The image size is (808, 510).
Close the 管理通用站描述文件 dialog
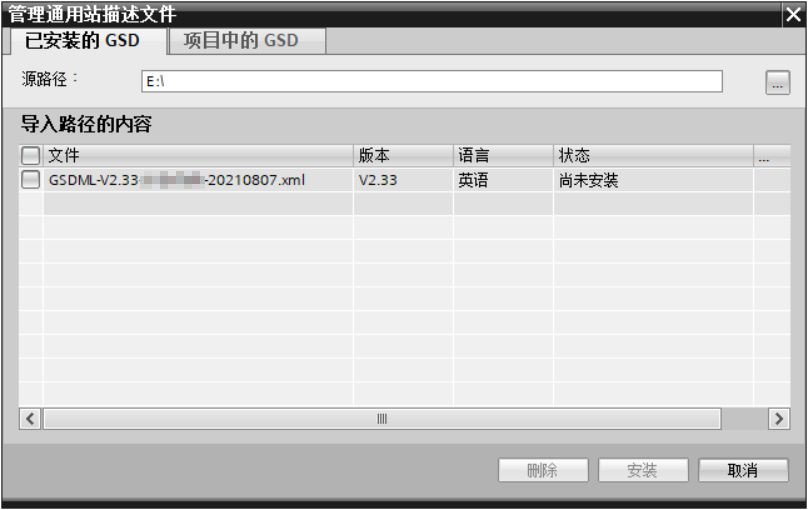tap(794, 14)
